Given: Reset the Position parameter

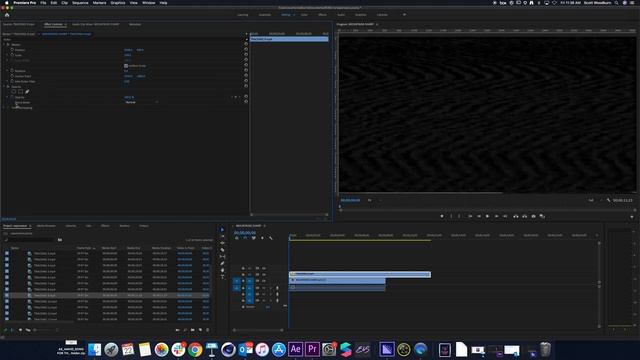Looking at the screenshot, I should 246,49.
